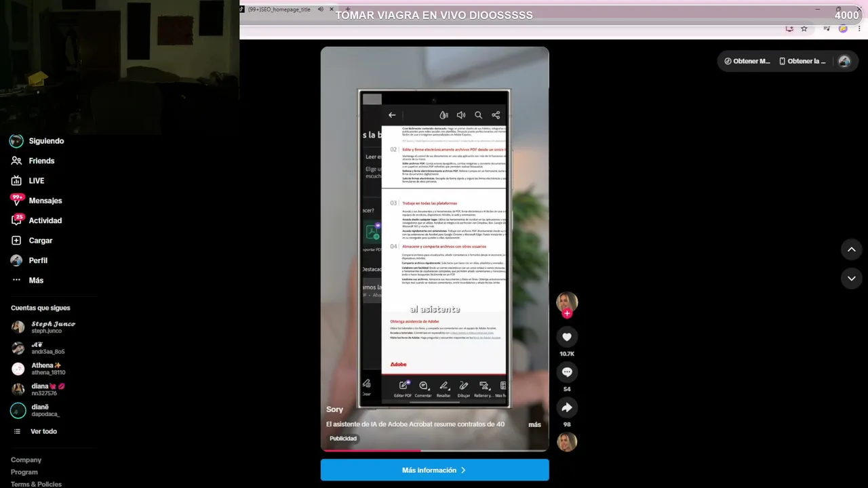Select the SEO_homepage_title browser tab

tap(278, 9)
